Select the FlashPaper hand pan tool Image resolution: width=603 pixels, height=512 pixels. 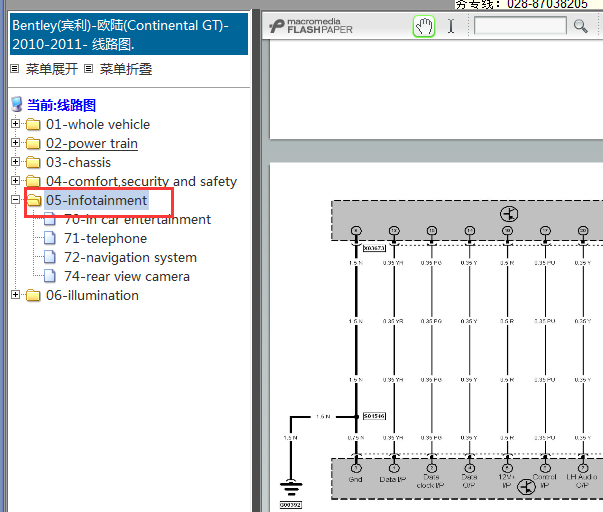tap(424, 27)
